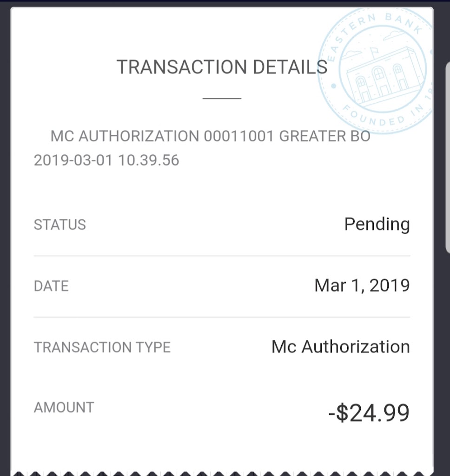Click the separator line below STATUS row

222,256
